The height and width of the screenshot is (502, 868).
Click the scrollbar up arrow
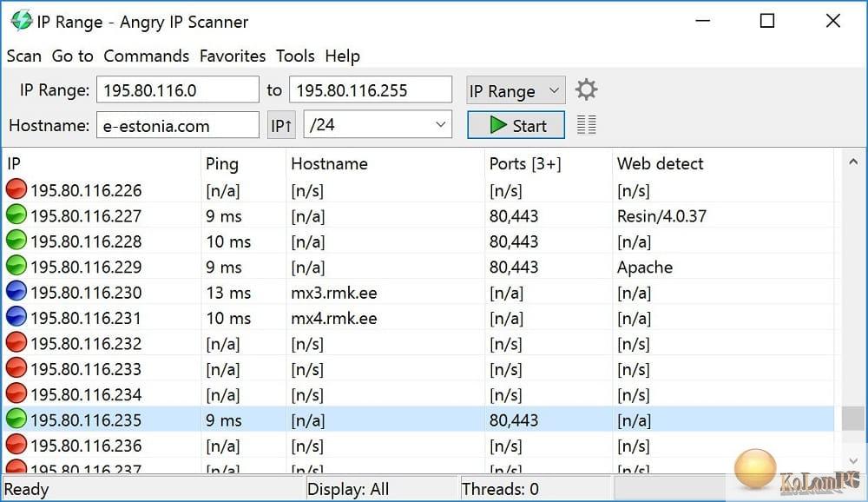click(x=852, y=162)
